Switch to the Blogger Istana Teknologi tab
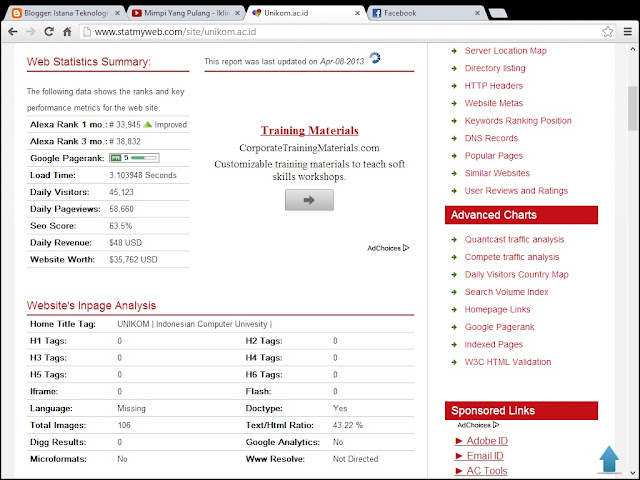 coord(66,13)
